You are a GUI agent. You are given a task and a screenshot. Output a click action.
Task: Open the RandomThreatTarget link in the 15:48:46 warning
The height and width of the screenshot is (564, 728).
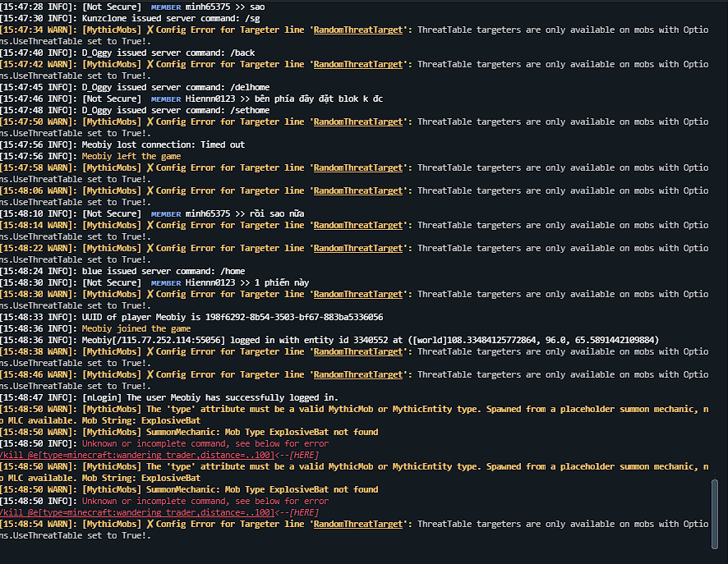(x=358, y=374)
